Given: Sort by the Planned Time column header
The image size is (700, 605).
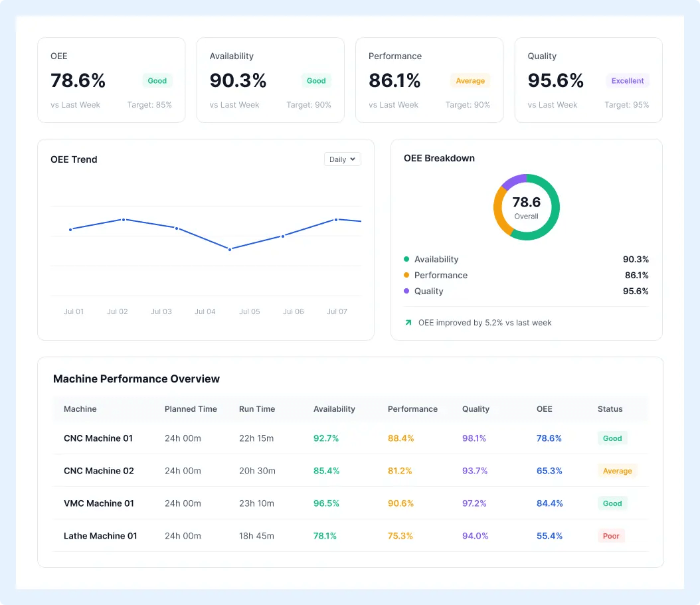Looking at the screenshot, I should point(191,409).
